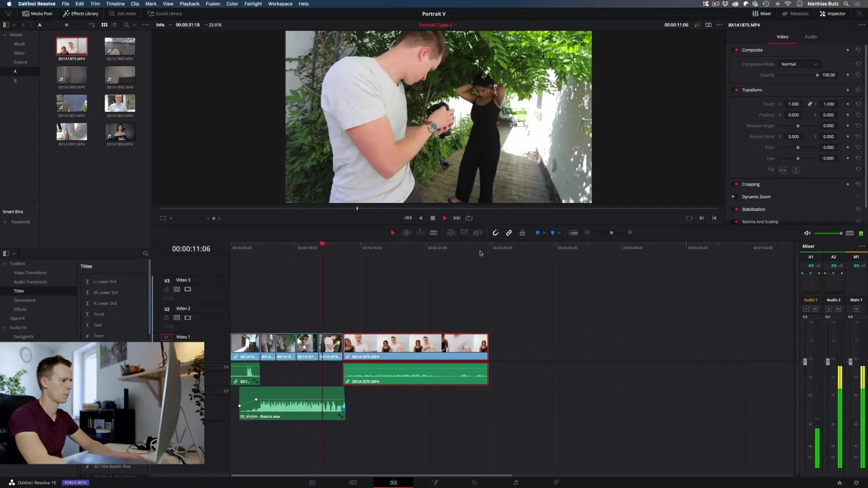Select BX1A1893.MP4 thumbnail in Media Pool

coord(120,103)
